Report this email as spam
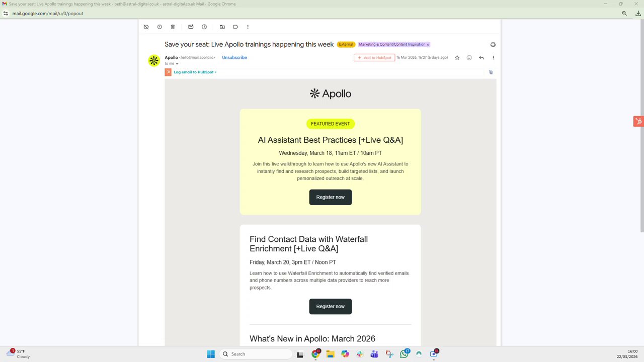The width and height of the screenshot is (644, 362). [159, 27]
